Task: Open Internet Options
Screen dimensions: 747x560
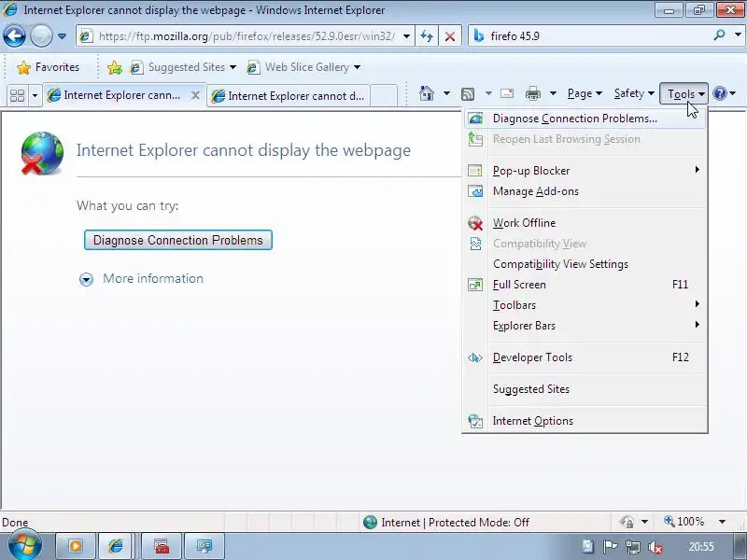Action: (x=585, y=421)
